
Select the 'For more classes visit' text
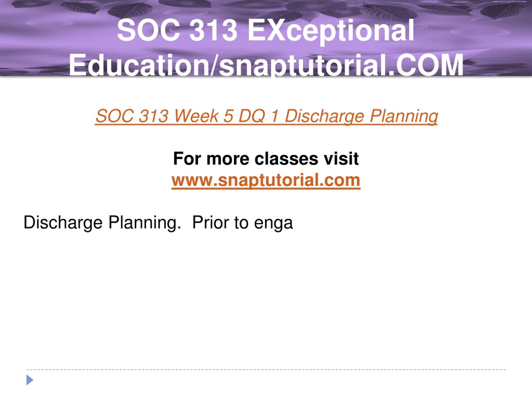(x=266, y=159)
